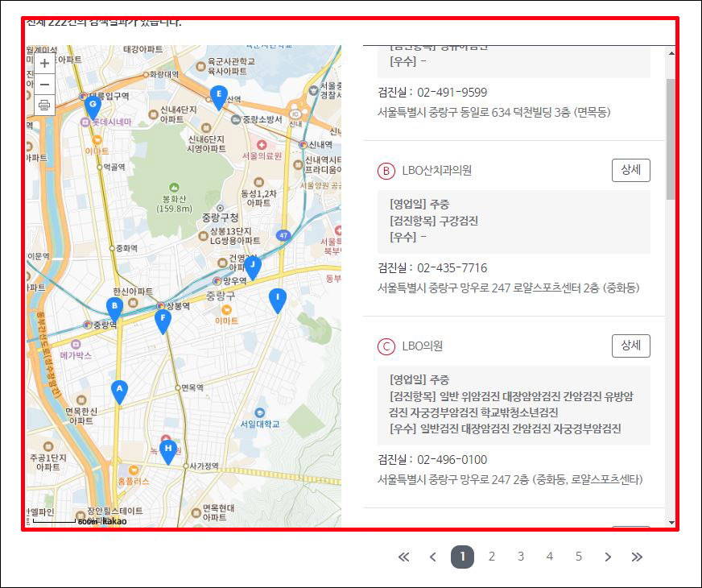The image size is (702, 588).
Task: Go to last results page
Action: click(637, 557)
